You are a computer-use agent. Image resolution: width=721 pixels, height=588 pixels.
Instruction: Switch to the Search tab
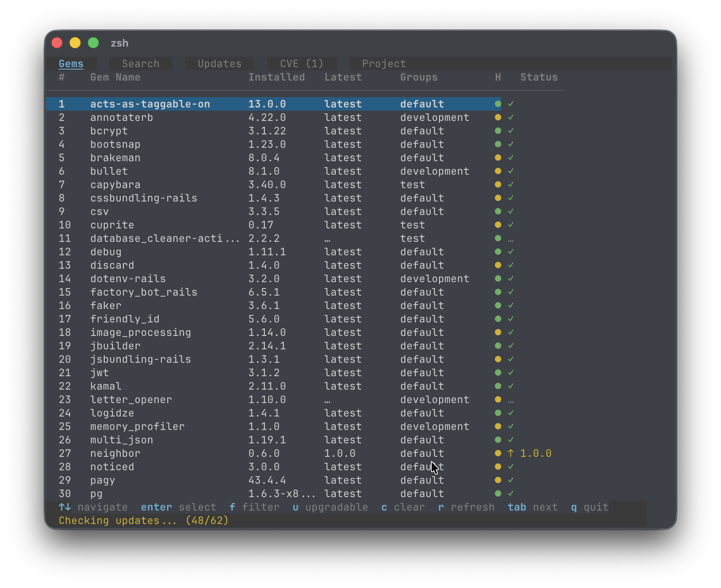[140, 64]
